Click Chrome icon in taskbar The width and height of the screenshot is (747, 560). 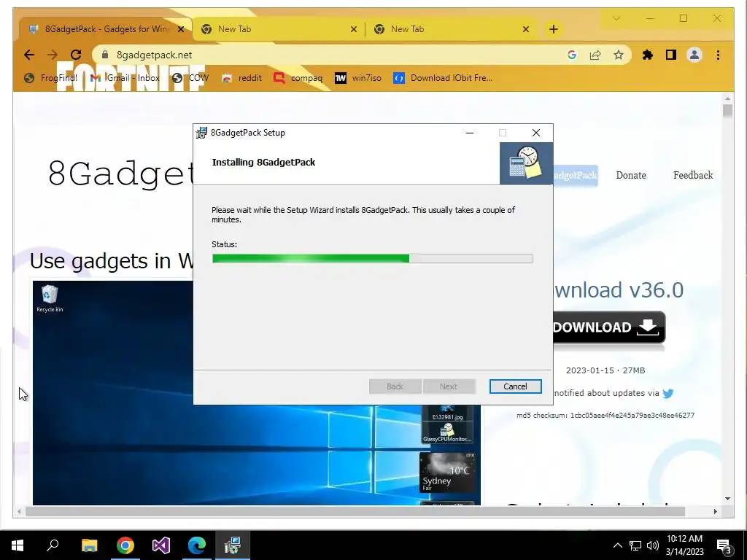point(125,545)
